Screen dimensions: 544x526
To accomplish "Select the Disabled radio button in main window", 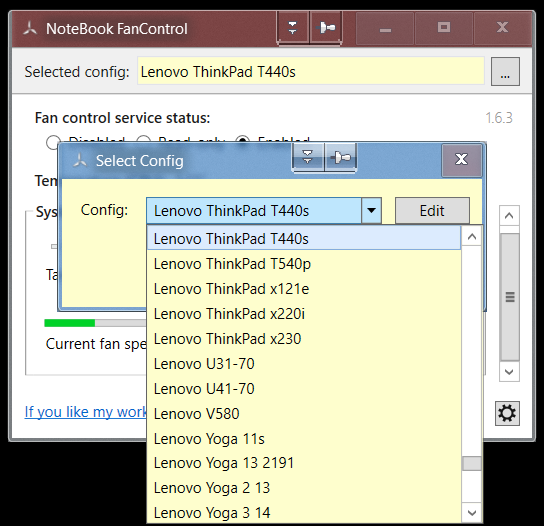I will (x=53, y=142).
